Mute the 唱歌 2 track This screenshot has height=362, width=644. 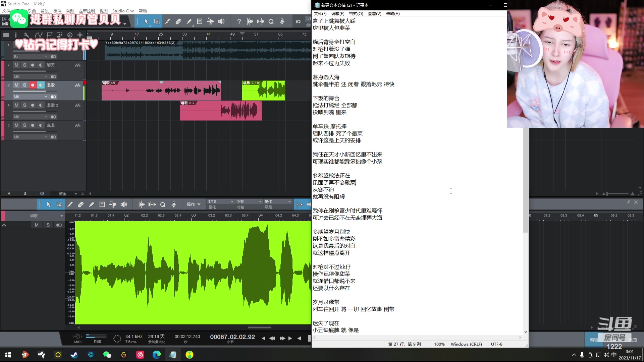coord(16,105)
